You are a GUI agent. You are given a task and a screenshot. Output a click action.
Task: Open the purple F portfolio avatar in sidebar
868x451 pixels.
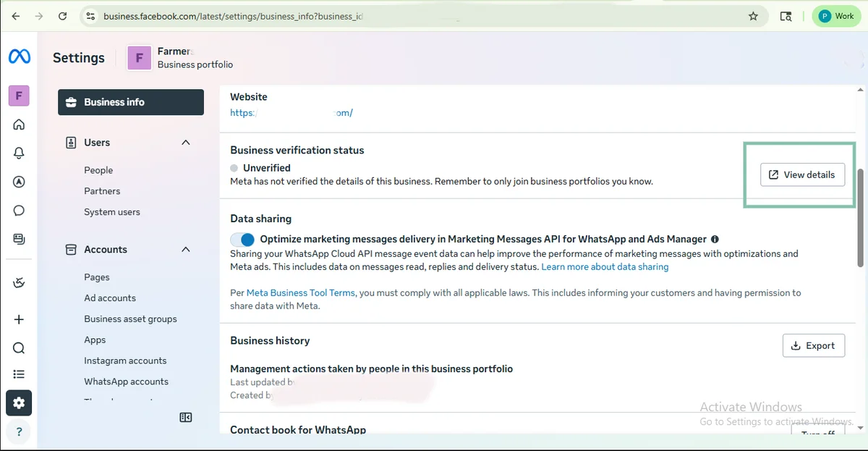click(x=19, y=95)
